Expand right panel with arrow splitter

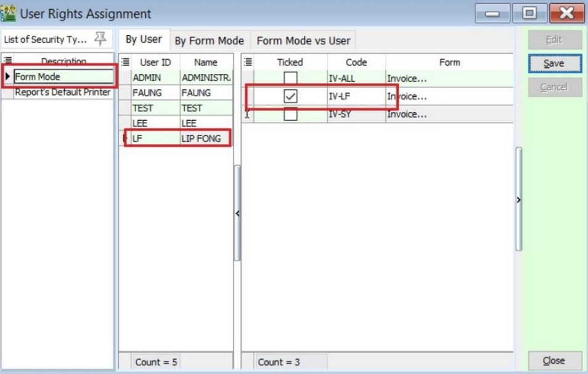pyautogui.click(x=518, y=200)
